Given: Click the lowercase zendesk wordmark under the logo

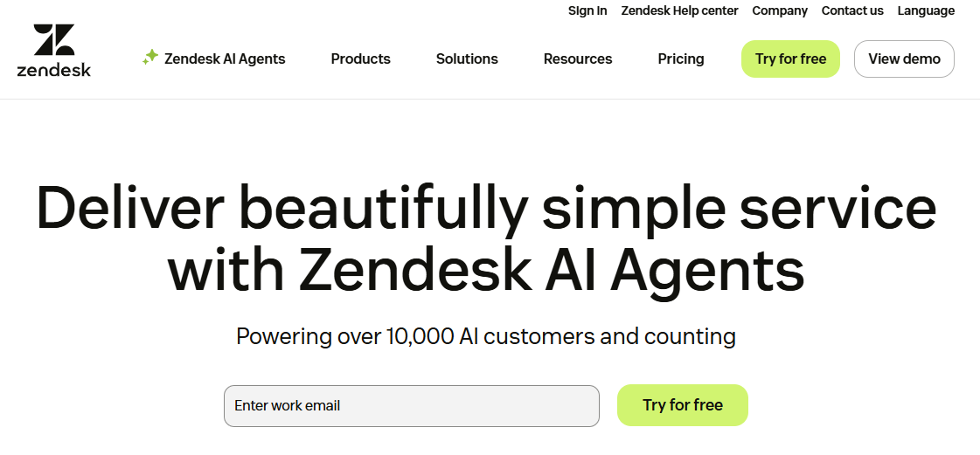Looking at the screenshot, I should click(54, 69).
